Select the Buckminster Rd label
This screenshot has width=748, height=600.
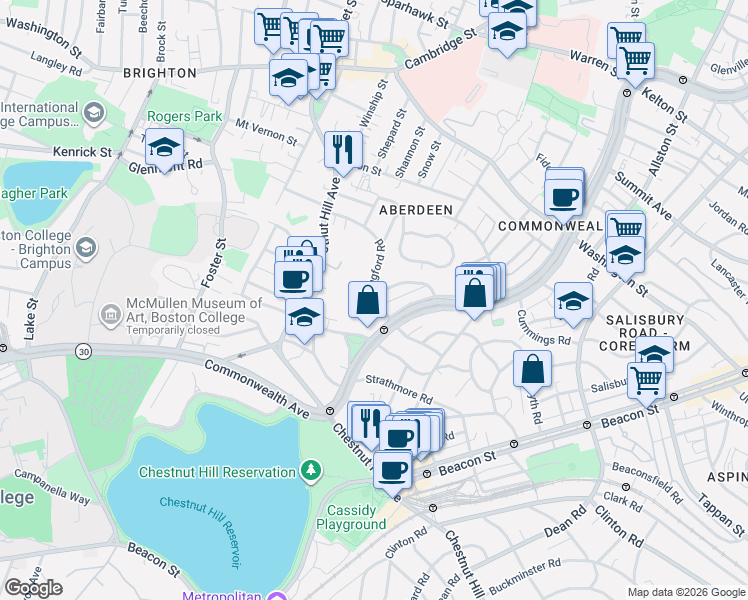tap(525, 576)
